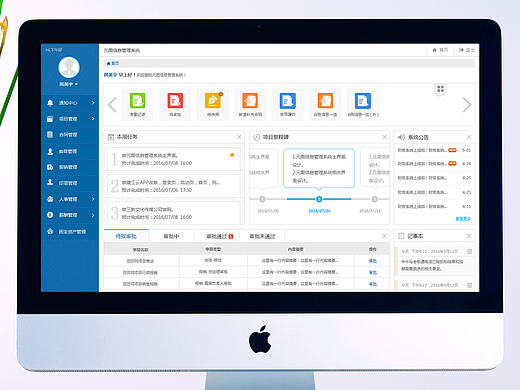Delete the first note with trash icon
The width and height of the screenshot is (520, 390).
point(469,251)
